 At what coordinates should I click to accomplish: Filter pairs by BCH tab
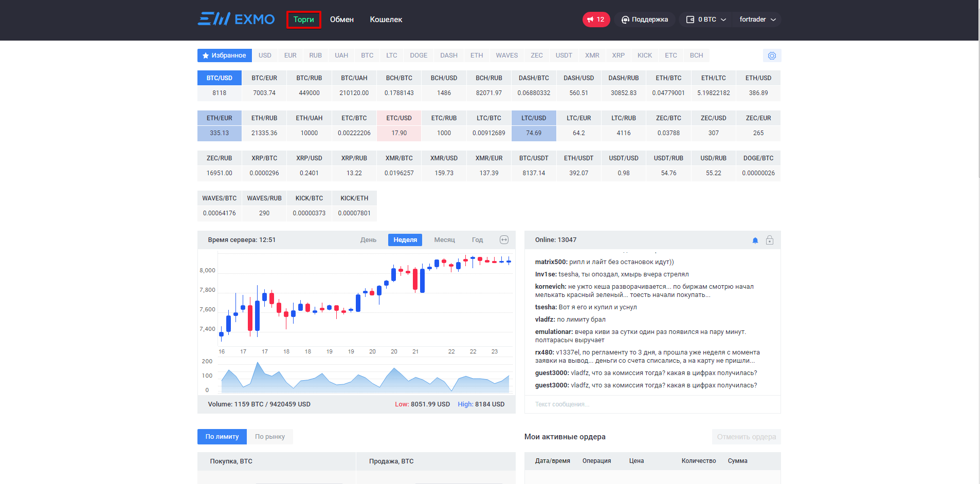(x=697, y=55)
